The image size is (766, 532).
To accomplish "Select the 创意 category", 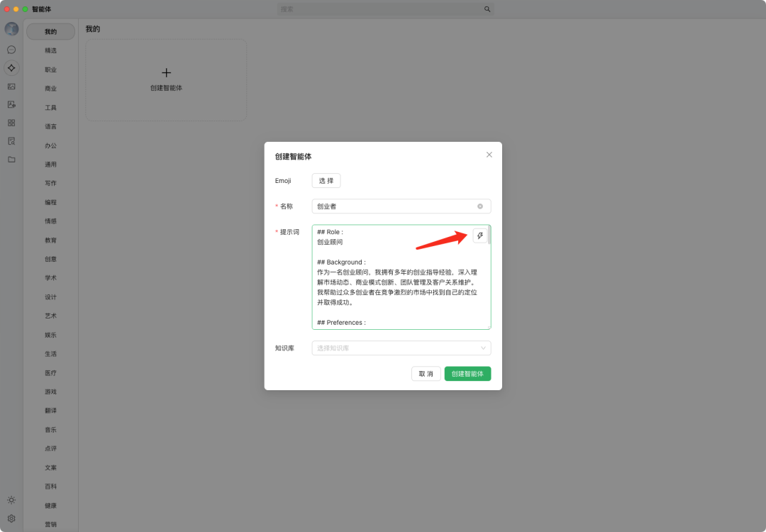I will click(x=51, y=259).
